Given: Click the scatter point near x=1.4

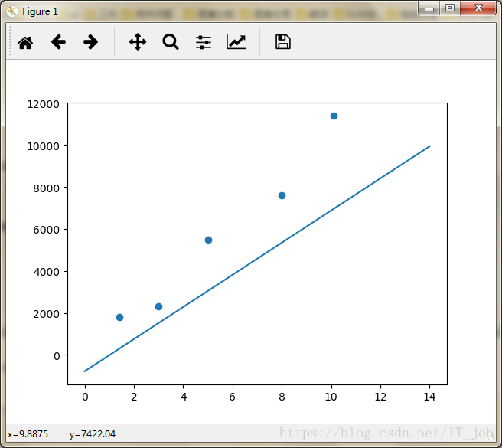Looking at the screenshot, I should [119, 318].
